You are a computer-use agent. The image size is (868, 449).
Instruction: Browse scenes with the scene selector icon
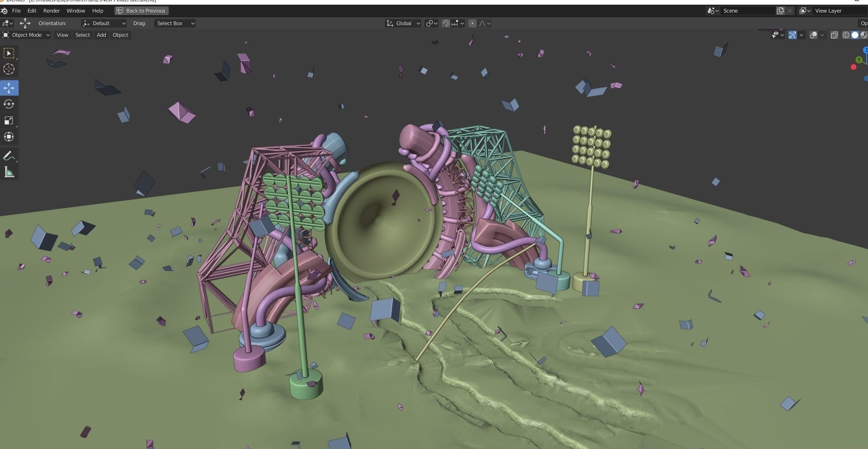point(713,11)
